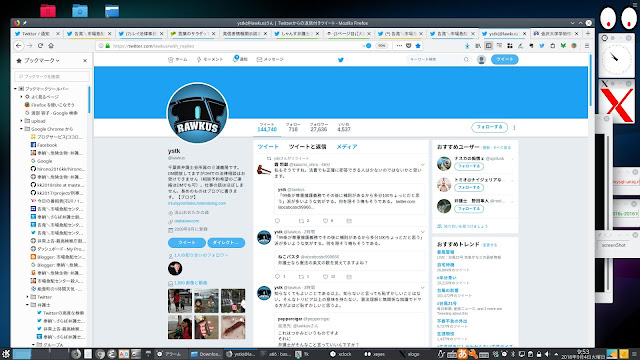Open the three-dot profile options menu
Screen dimensions: 640x360
click(x=514, y=127)
